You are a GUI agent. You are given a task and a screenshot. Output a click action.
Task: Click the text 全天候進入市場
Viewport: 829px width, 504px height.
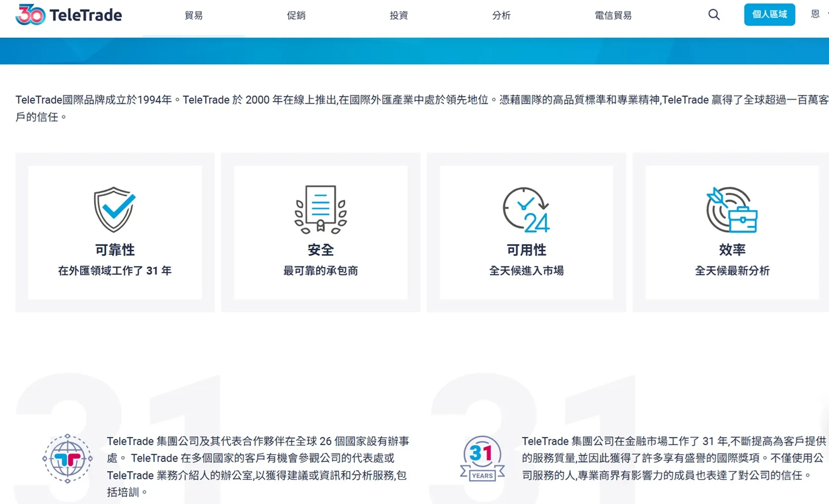tap(527, 271)
